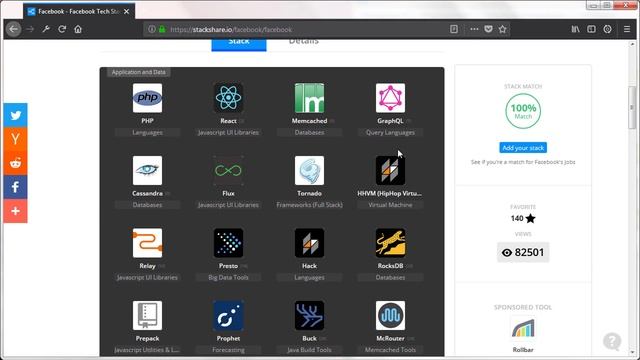
Task: Select the Facebook Tech Stack browser tab
Action: click(79, 11)
